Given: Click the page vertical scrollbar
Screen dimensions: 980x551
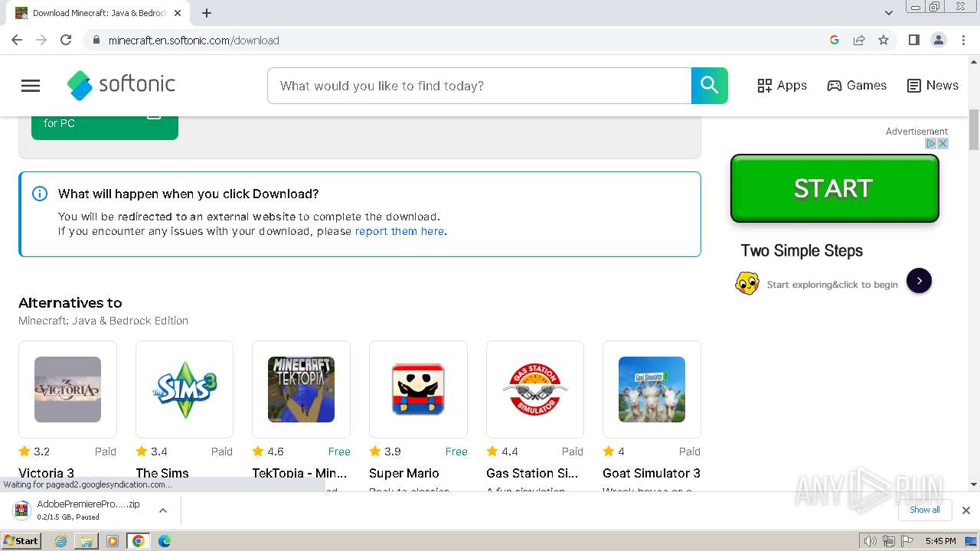Looking at the screenshot, I should (x=974, y=130).
